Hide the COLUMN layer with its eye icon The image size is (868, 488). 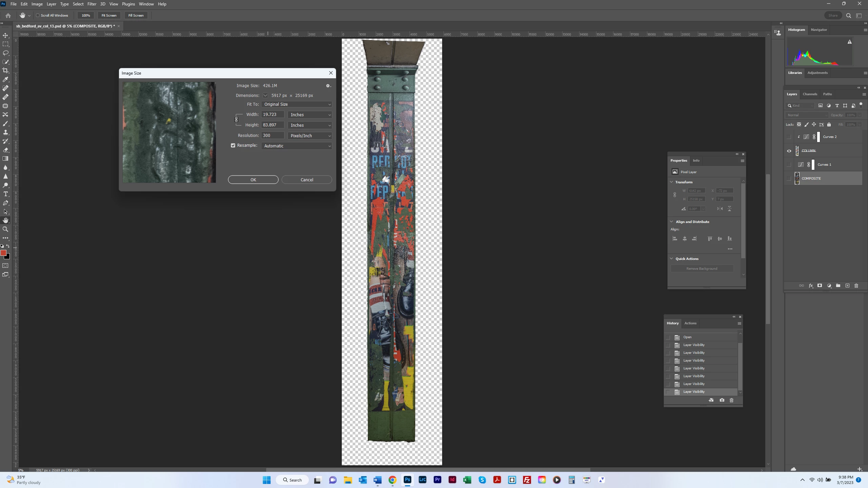(789, 151)
